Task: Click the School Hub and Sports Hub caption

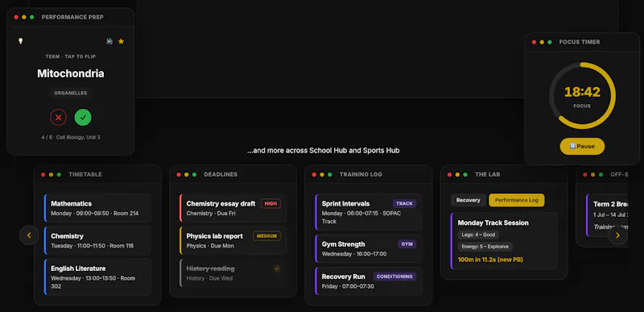Action: tap(324, 151)
